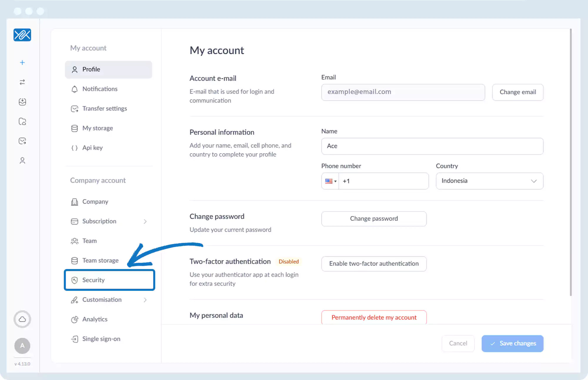Expand the Subscription submenu chevron
Viewport: 588px width, 380px height.
145,221
